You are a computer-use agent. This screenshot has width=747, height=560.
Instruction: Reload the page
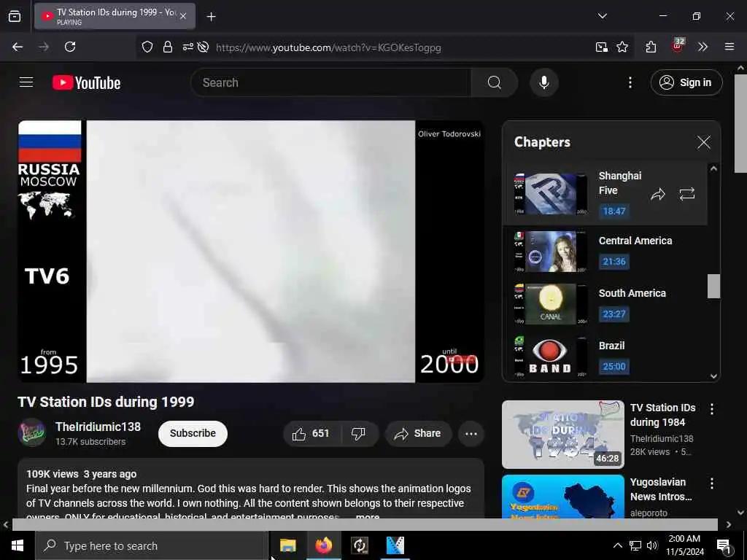70,47
